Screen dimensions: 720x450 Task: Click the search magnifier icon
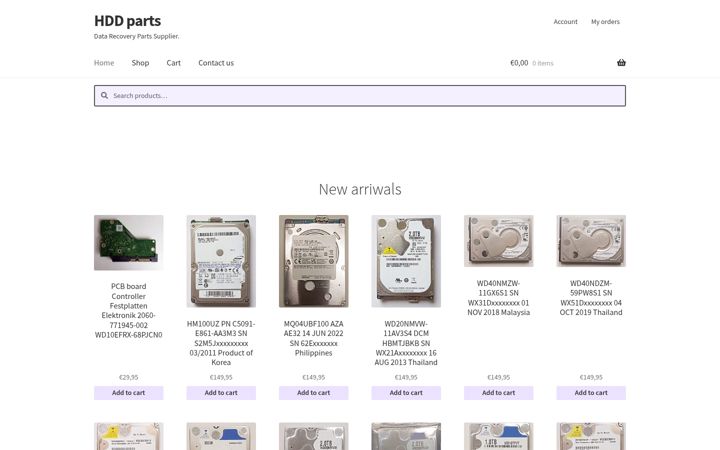[104, 96]
